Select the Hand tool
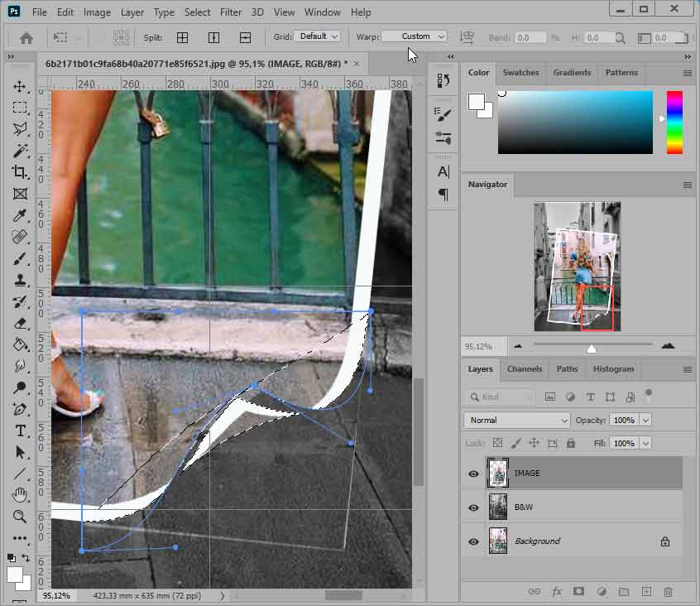700x606 pixels. coord(20,495)
